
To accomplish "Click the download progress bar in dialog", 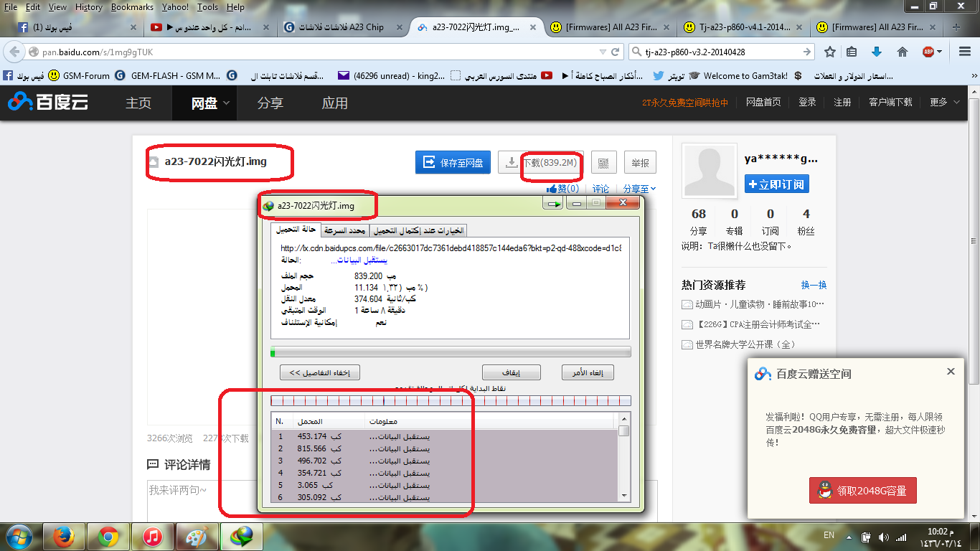I will pyautogui.click(x=451, y=352).
